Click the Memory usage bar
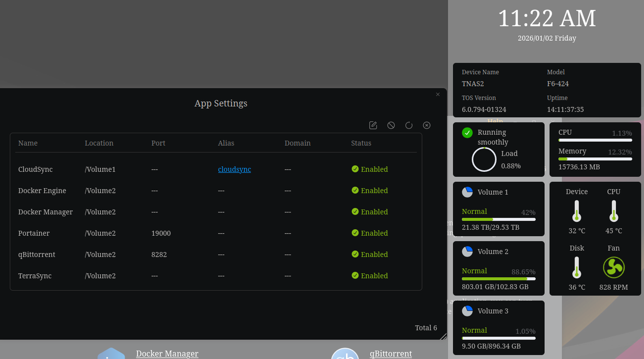Screen dimensions: 644x359 pyautogui.click(x=595, y=159)
